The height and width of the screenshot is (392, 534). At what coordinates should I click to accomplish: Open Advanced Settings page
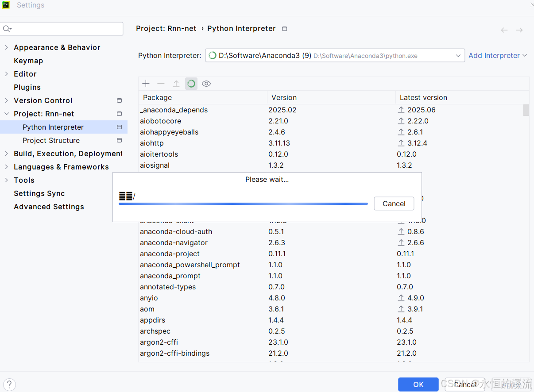click(x=49, y=207)
